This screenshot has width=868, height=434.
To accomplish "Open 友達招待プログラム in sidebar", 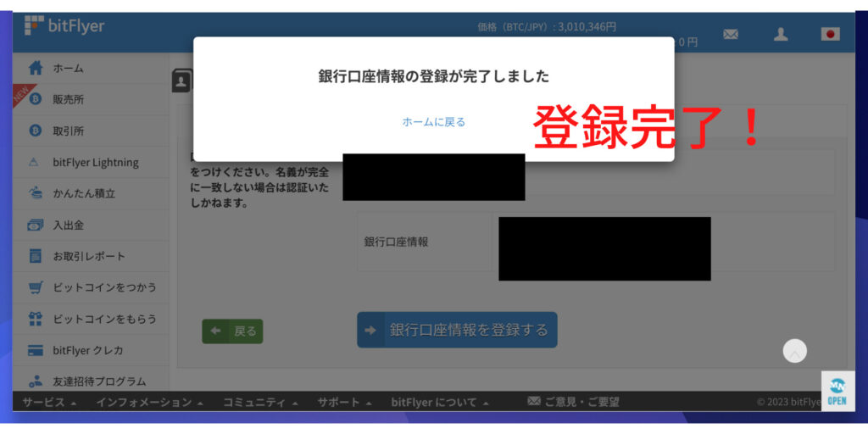I will 91,380.
